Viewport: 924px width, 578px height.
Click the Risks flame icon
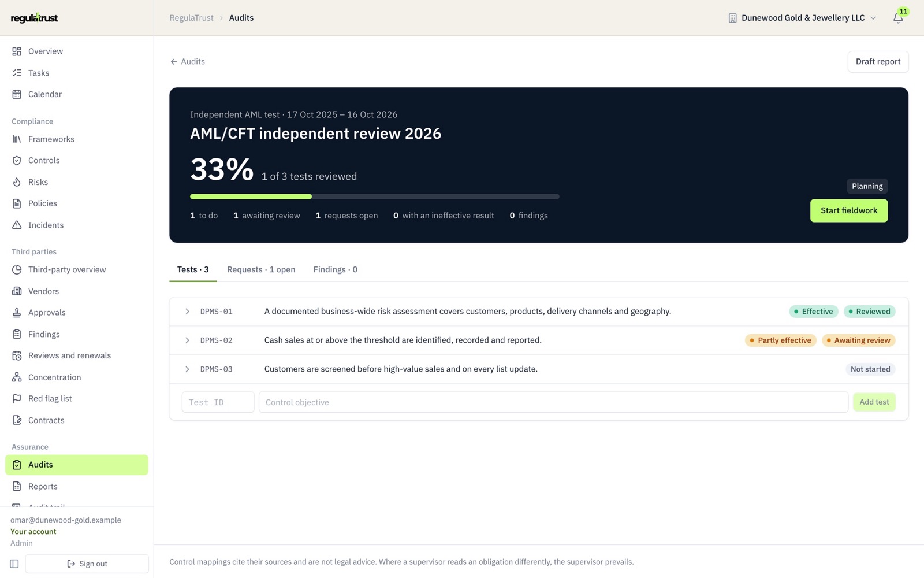coord(17,182)
